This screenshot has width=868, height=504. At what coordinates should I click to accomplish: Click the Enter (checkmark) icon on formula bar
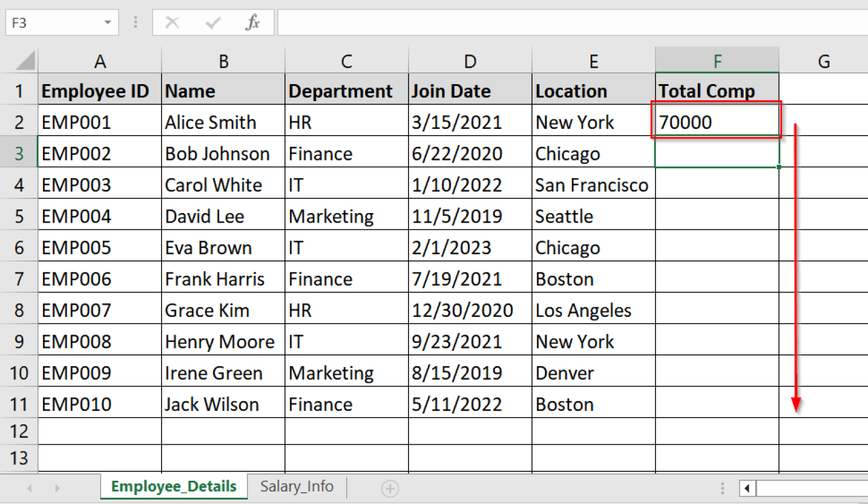click(x=212, y=23)
